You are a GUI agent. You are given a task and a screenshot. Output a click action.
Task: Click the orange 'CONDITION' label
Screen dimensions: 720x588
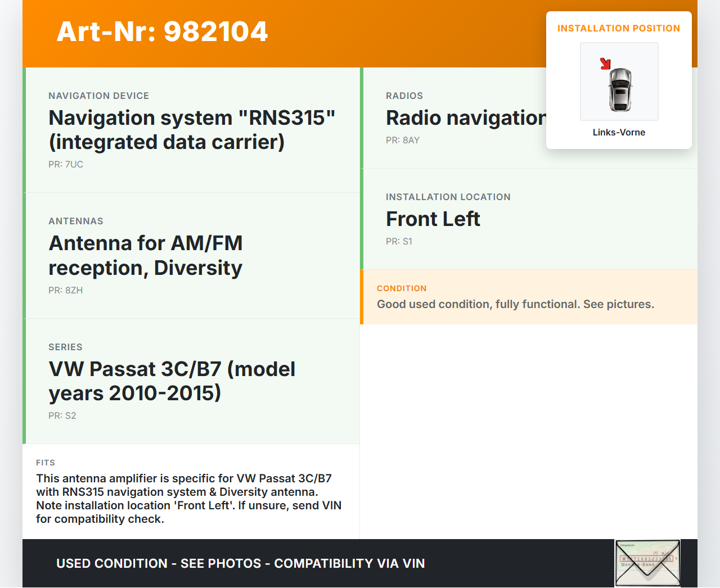[x=402, y=288]
